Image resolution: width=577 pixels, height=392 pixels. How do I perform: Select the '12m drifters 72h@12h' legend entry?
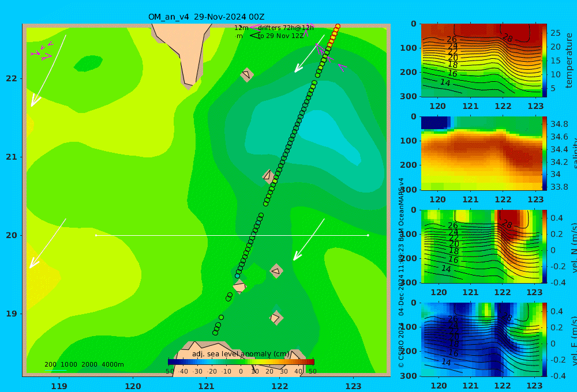pos(273,28)
